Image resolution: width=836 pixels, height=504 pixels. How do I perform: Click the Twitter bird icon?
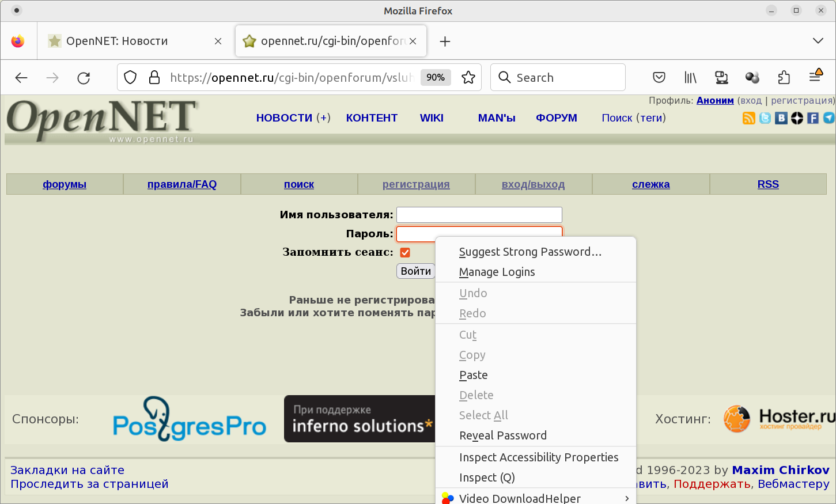click(x=765, y=118)
